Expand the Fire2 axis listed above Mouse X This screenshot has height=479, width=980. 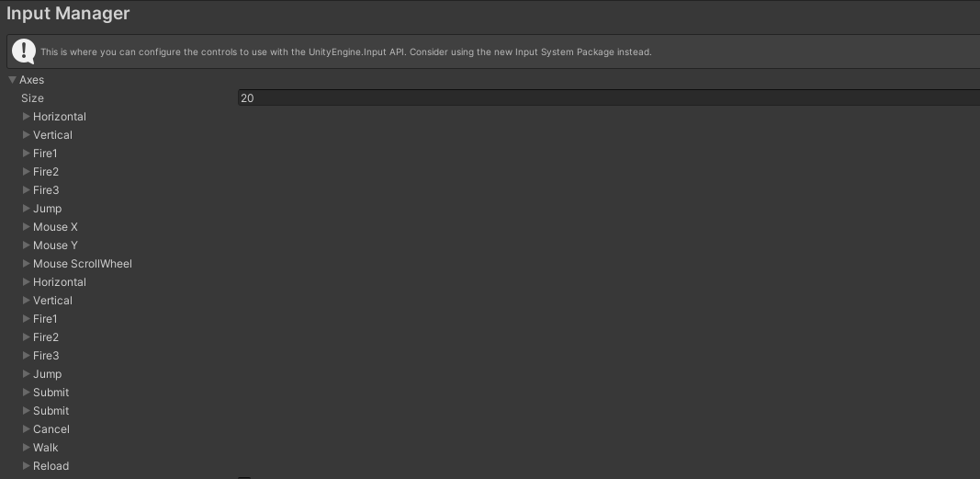tap(27, 171)
